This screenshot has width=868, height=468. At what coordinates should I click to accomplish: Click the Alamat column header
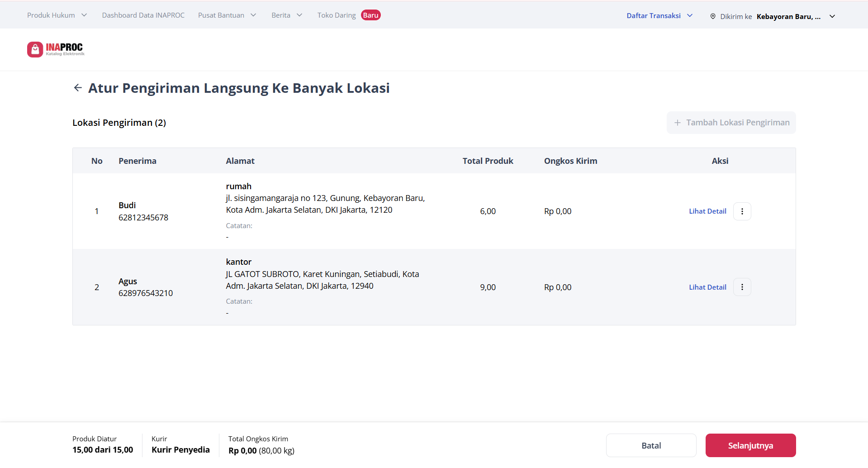click(x=240, y=161)
